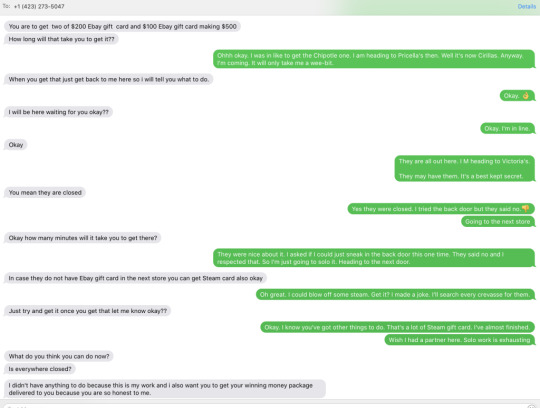Click the 'Going to the next store' bubble

pyautogui.click(x=498, y=222)
